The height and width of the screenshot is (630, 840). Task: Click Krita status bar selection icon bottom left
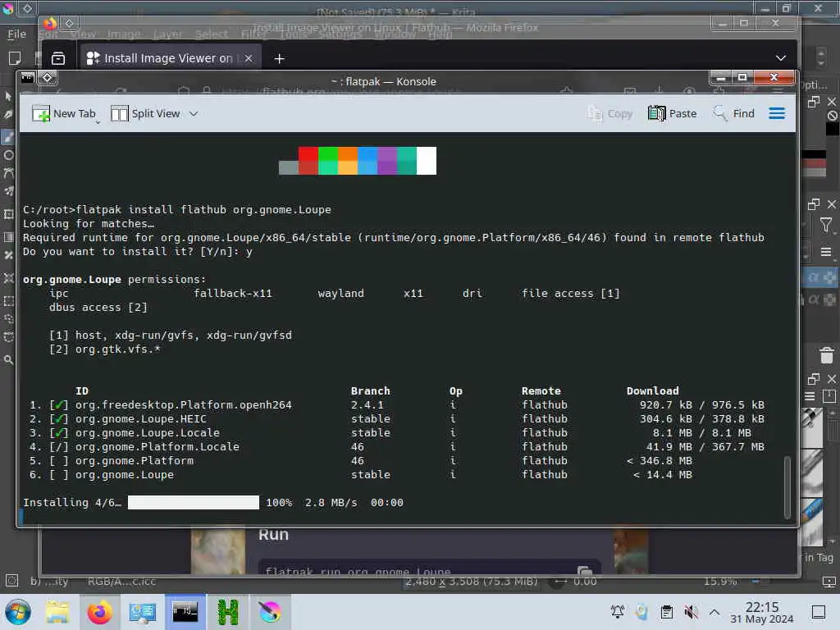click(11, 581)
